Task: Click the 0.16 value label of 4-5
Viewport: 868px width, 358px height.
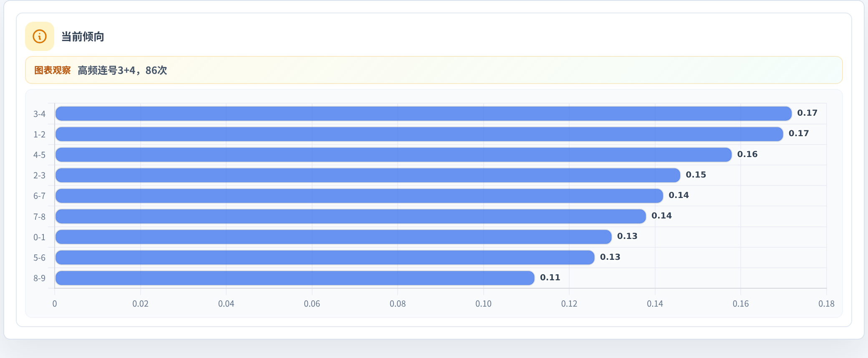Action: point(747,154)
